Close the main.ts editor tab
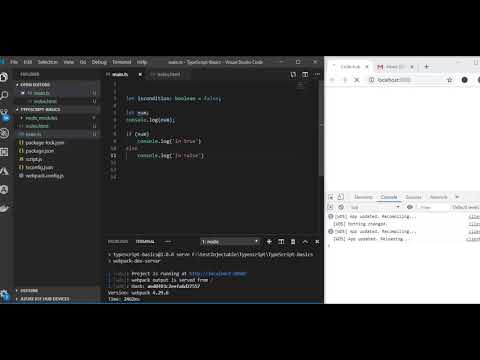Screen dimensions: 480x360 (140, 74)
